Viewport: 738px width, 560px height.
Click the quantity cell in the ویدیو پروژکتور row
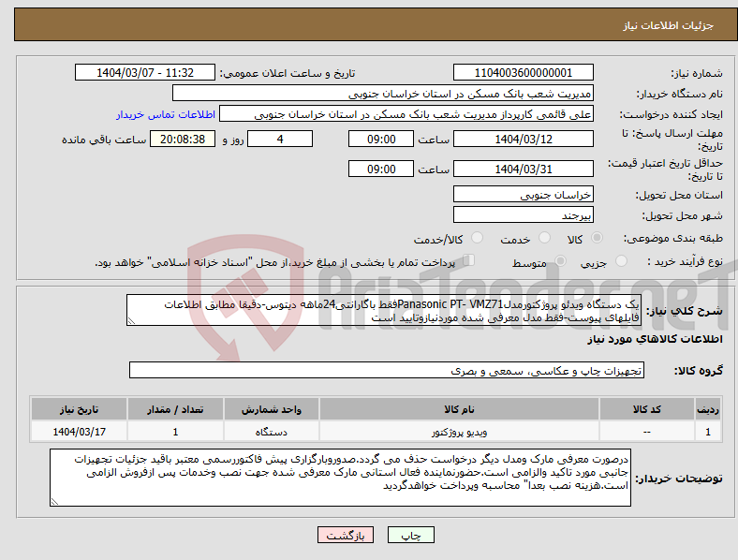175,432
